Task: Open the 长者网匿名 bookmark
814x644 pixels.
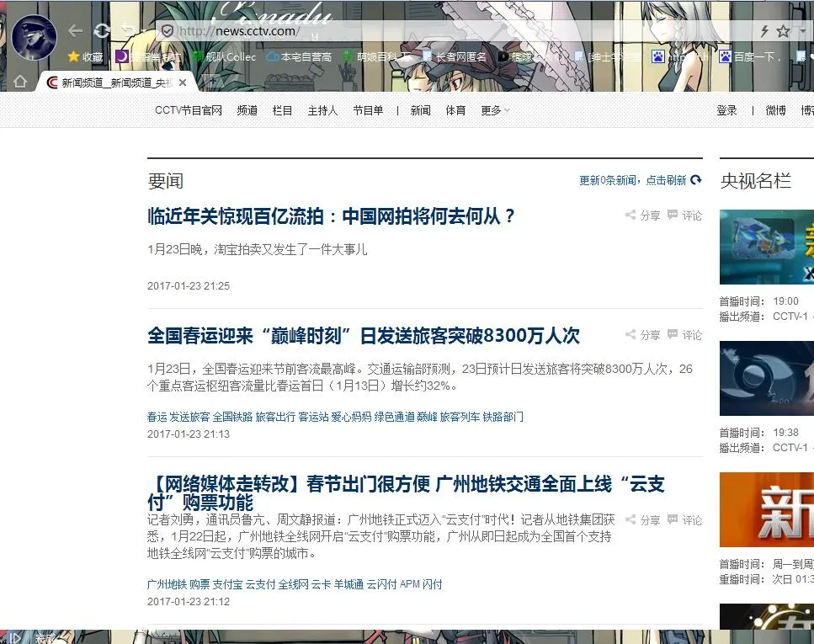Action: (x=455, y=56)
